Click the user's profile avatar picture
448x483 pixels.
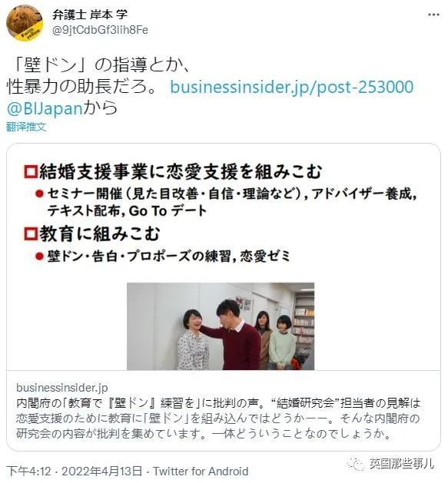(x=25, y=23)
